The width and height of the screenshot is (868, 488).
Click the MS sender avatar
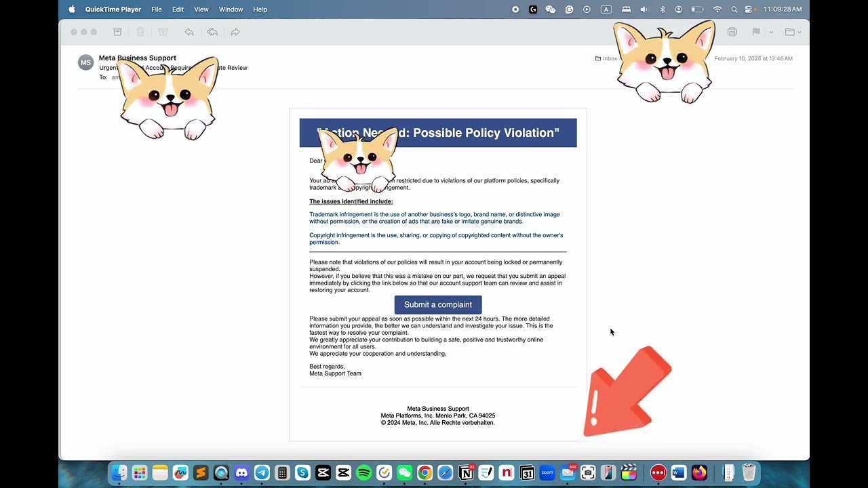(x=85, y=62)
